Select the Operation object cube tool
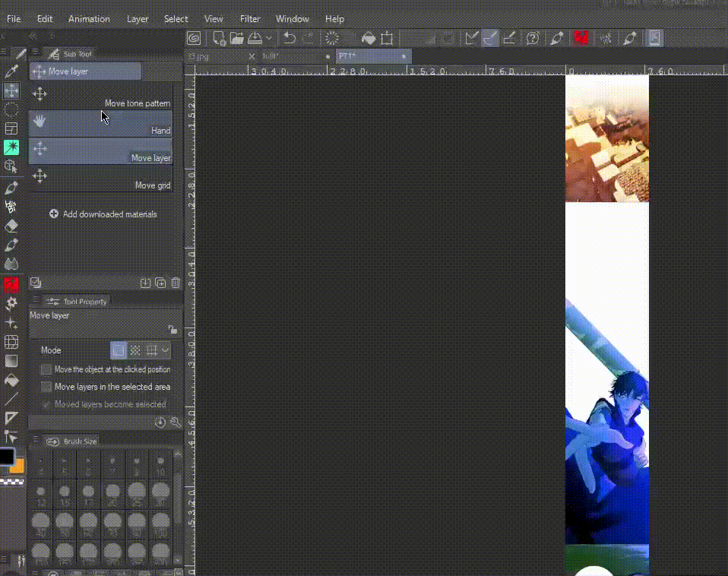 [11, 166]
